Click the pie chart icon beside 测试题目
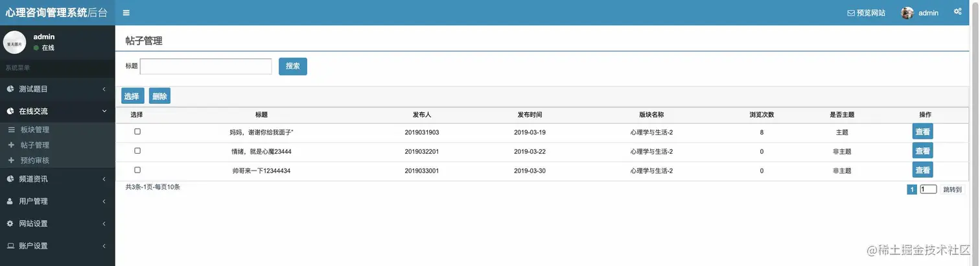980x266 pixels. [x=10, y=89]
